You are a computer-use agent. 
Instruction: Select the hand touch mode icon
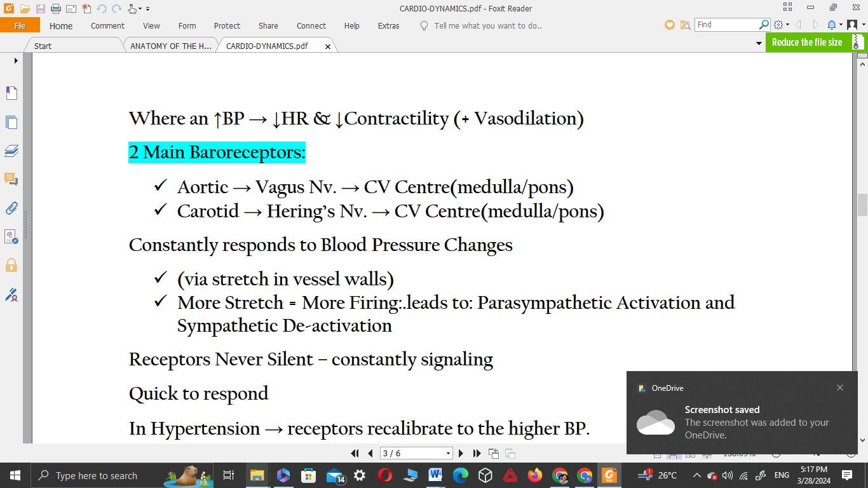tap(132, 9)
